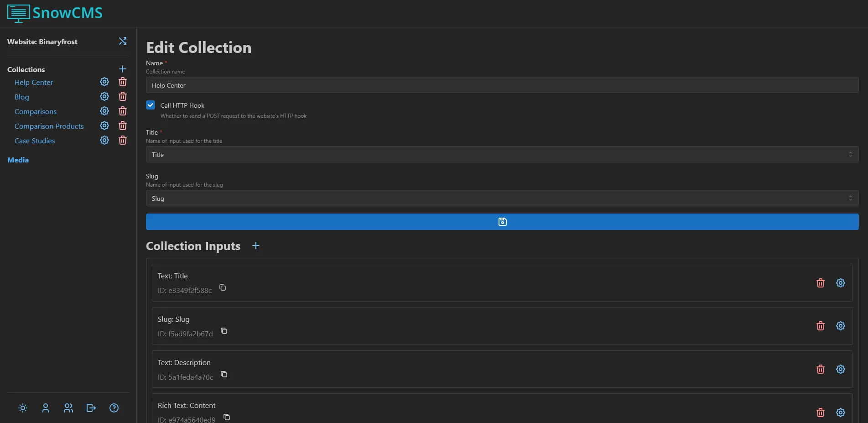The image size is (868, 423).
Task: Open the help question mark icon
Action: point(114,408)
